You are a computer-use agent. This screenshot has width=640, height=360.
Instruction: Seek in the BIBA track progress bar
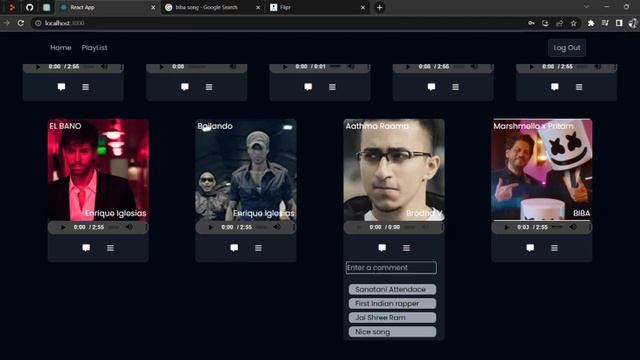click(558, 227)
